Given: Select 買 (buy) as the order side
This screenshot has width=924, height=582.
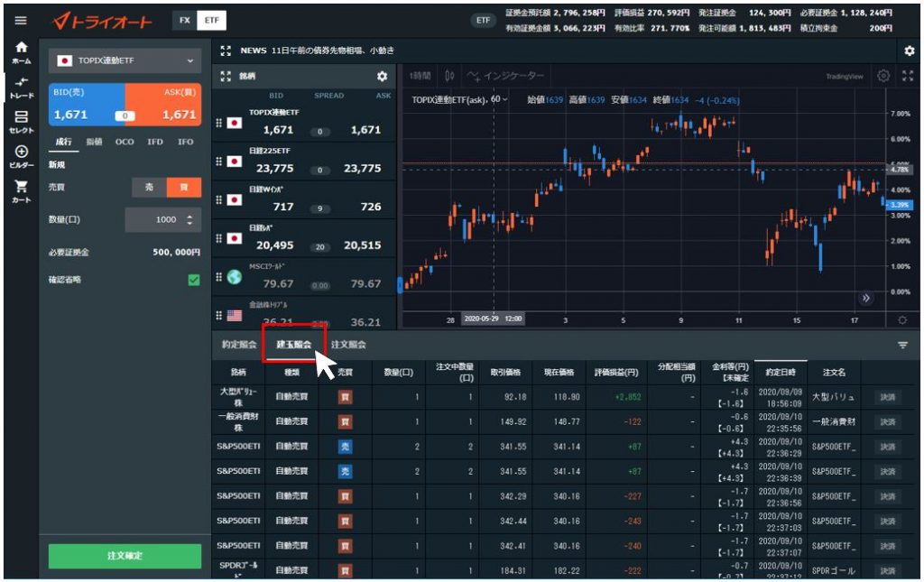Looking at the screenshot, I should (184, 188).
